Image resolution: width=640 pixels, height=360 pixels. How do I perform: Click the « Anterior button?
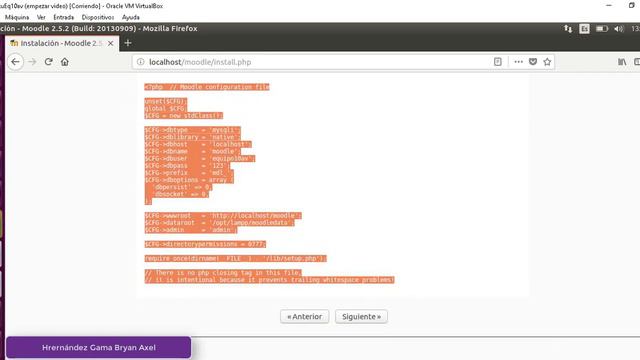click(304, 316)
